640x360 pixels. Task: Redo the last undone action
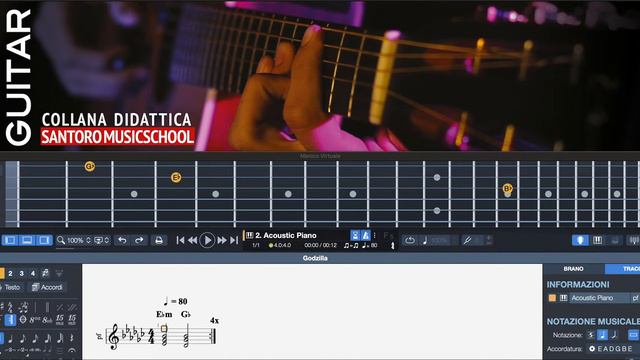[x=139, y=240]
